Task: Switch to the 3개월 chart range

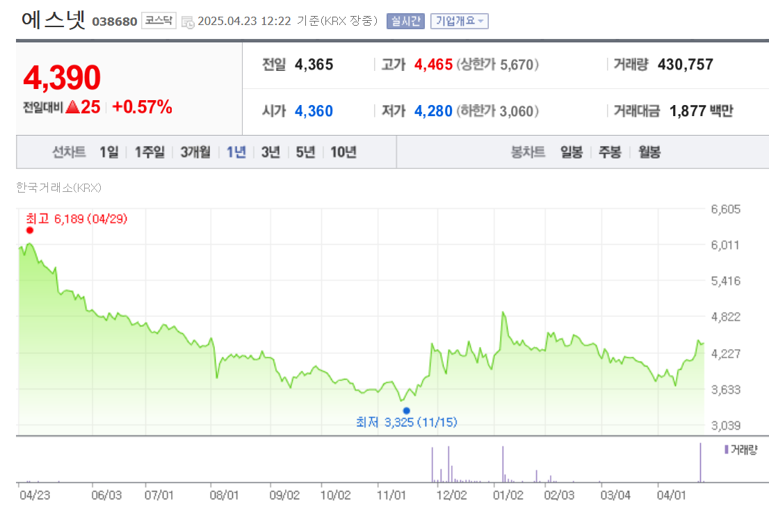Action: point(195,152)
